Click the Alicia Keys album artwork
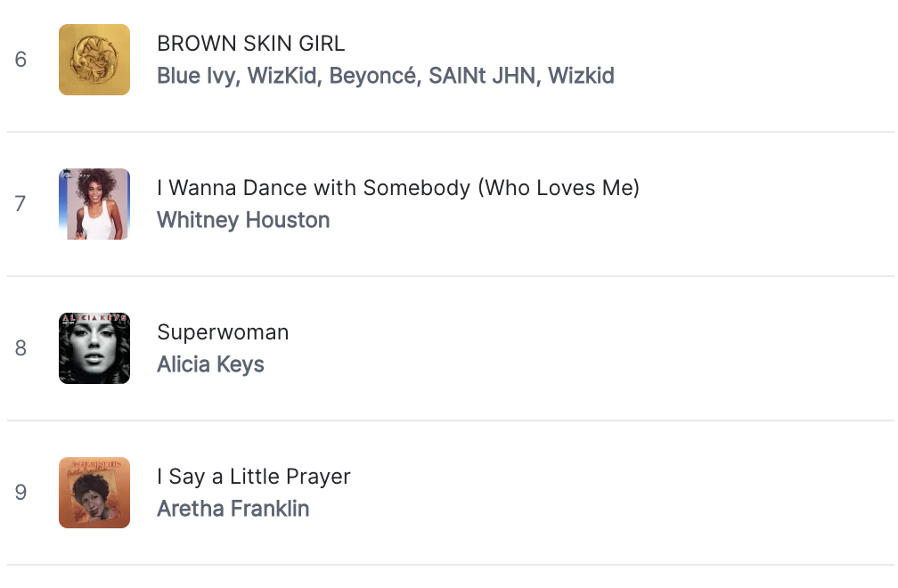 tap(94, 348)
